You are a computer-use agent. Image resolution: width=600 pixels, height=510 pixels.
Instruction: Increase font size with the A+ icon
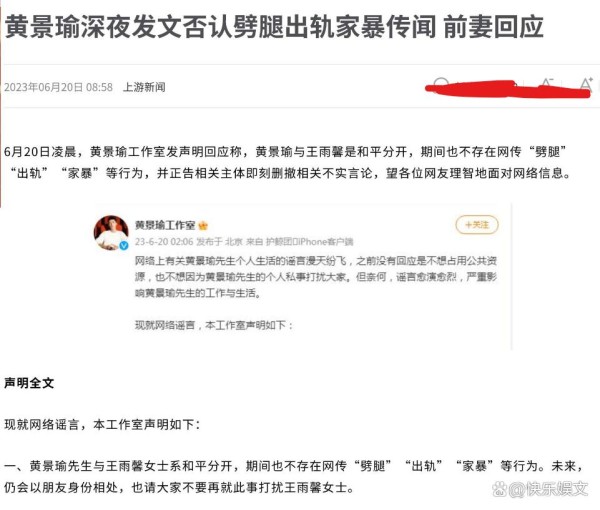(586, 84)
